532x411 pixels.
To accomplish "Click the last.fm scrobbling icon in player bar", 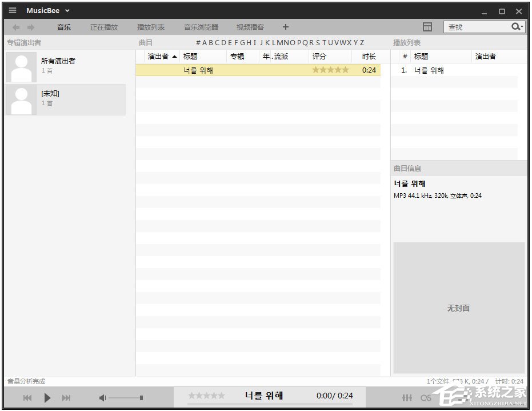I will tap(425, 397).
